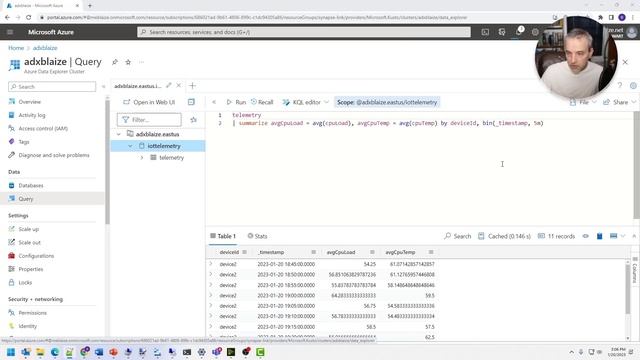Search the resource menu

pyautogui.click(x=52, y=87)
